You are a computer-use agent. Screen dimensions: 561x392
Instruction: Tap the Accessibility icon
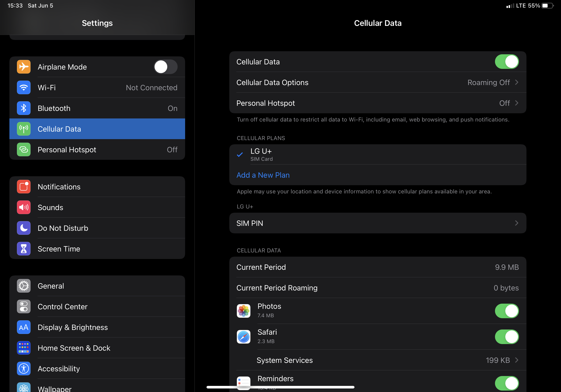[24, 368]
